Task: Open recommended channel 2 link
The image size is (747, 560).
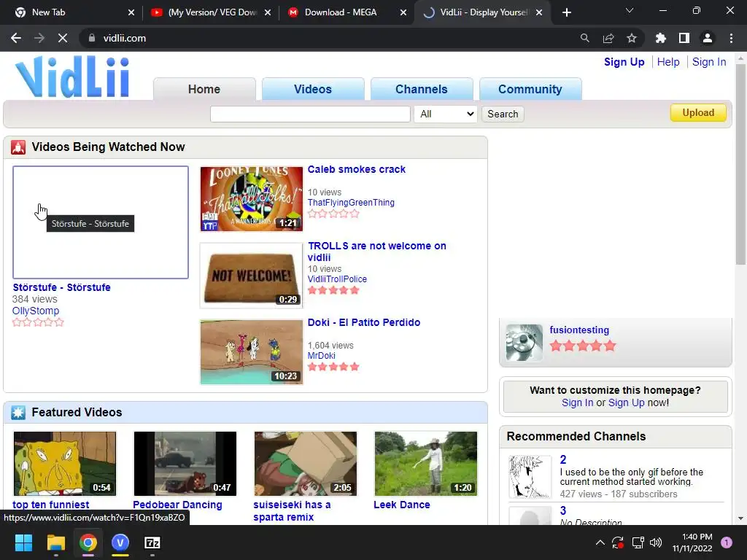Action: tap(563, 459)
